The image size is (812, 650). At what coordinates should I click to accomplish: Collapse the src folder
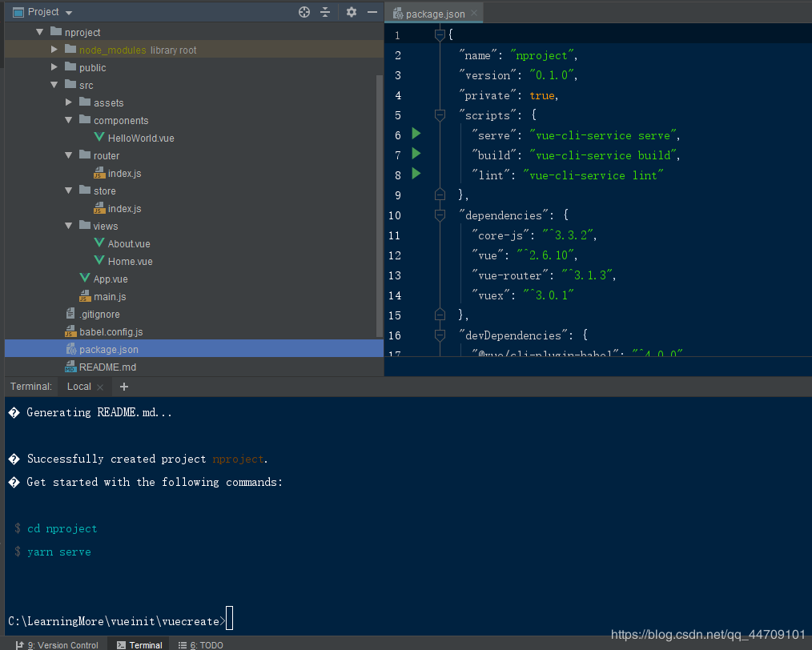(x=54, y=85)
